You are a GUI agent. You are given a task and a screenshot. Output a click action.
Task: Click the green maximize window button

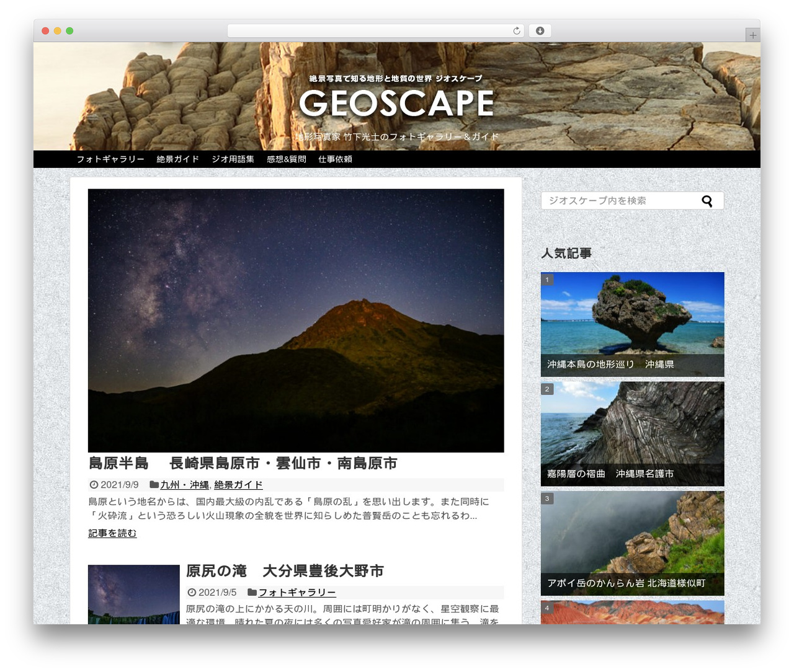[x=69, y=31]
